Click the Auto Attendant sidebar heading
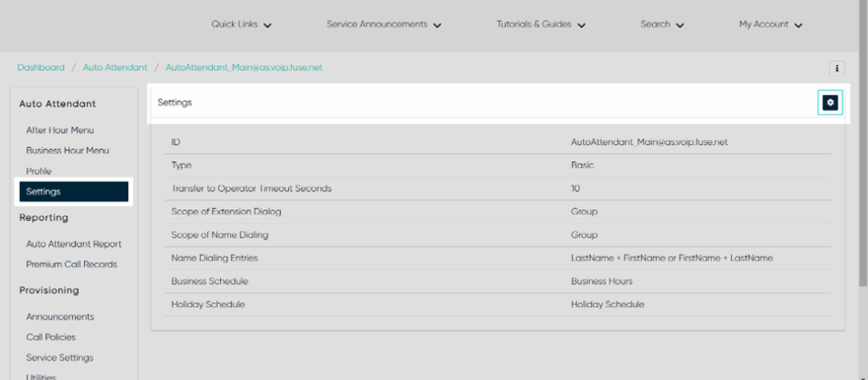Viewport: 868px width, 380px height. (x=57, y=104)
